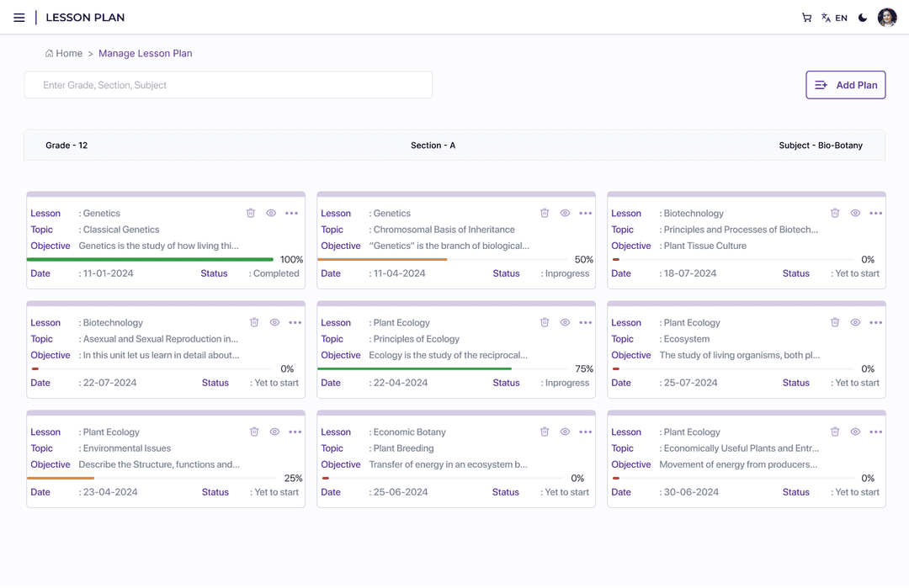Delete the Plant Breeding lesson card
This screenshot has width=909, height=588.
click(x=545, y=432)
